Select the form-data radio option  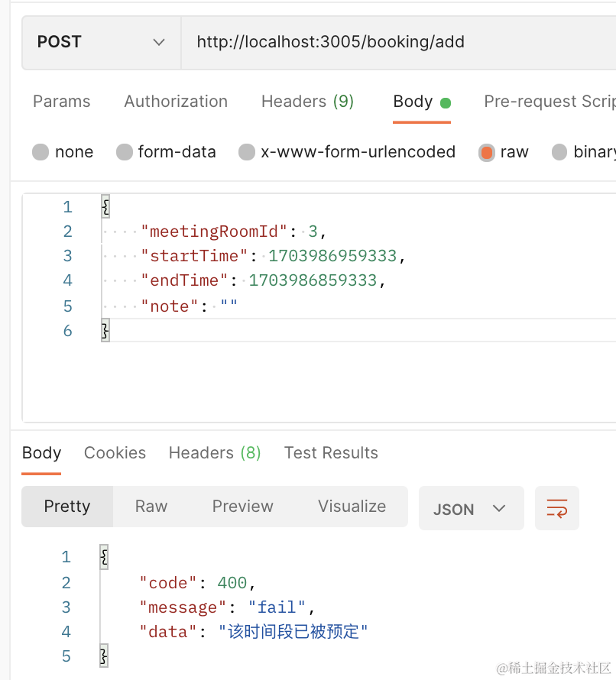click(125, 152)
